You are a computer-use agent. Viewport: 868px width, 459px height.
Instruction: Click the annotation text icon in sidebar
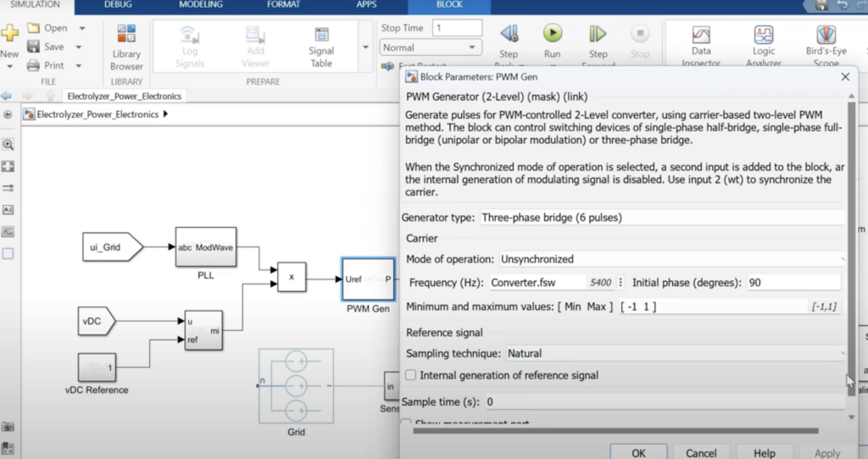[8, 209]
